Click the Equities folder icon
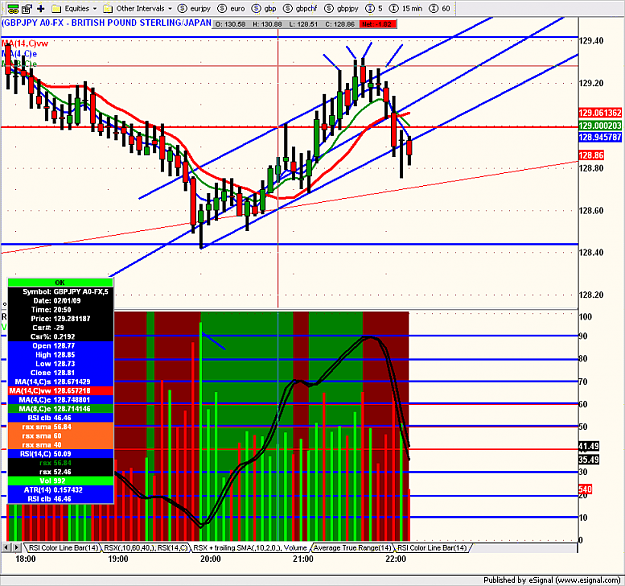Image resolution: width=625 pixels, height=586 pixels. pos(56,8)
